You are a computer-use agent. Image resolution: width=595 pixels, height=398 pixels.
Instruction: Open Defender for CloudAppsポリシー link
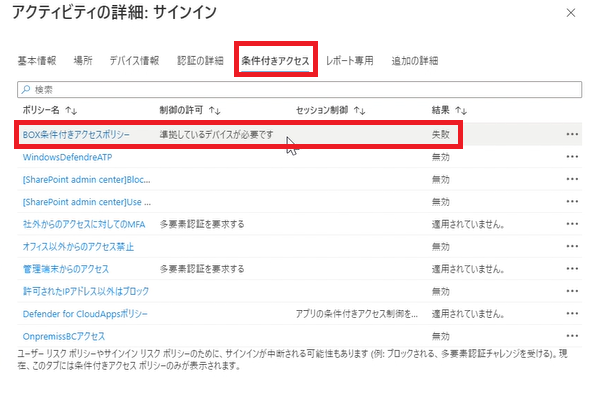85,314
